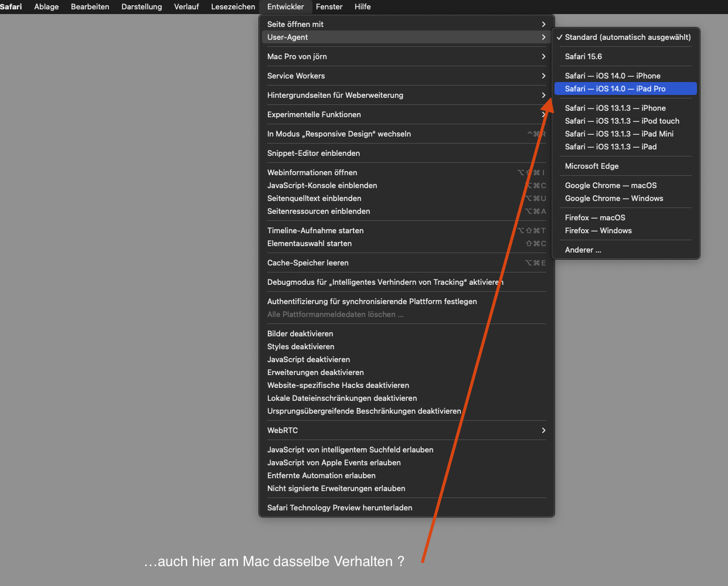Viewport: 728px width, 586px height.
Task: Choose Google Chrome macOS user agent
Action: point(625,185)
